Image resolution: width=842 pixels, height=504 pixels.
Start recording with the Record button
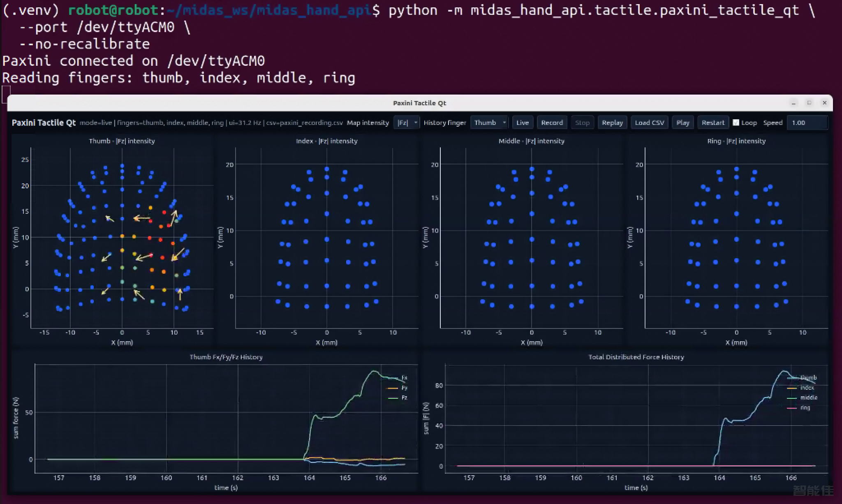(552, 123)
